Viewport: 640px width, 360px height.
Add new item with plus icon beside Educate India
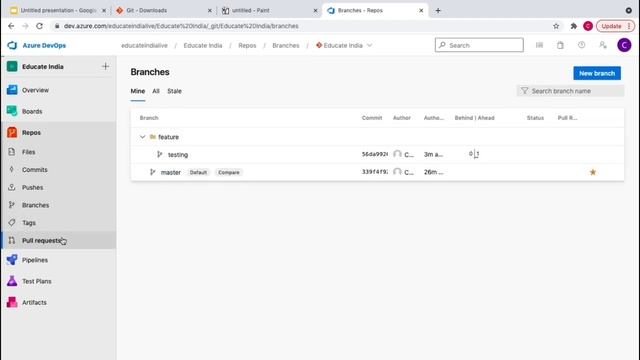pos(105,66)
